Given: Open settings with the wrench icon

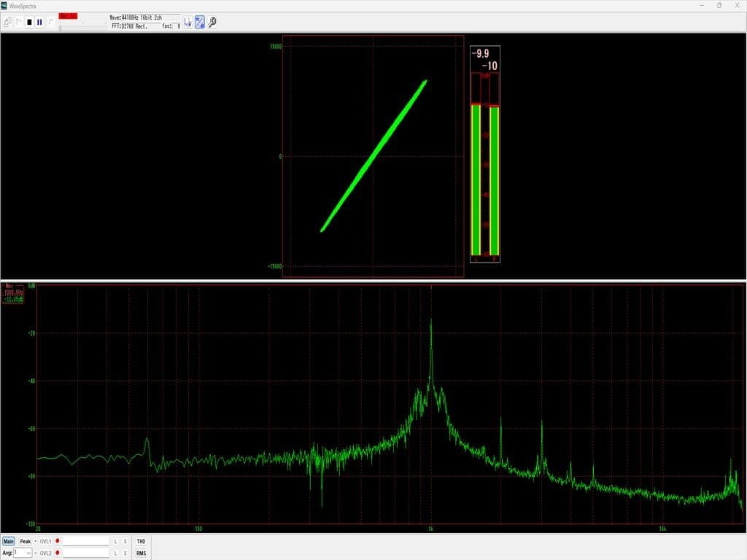Looking at the screenshot, I should pyautogui.click(x=212, y=22).
